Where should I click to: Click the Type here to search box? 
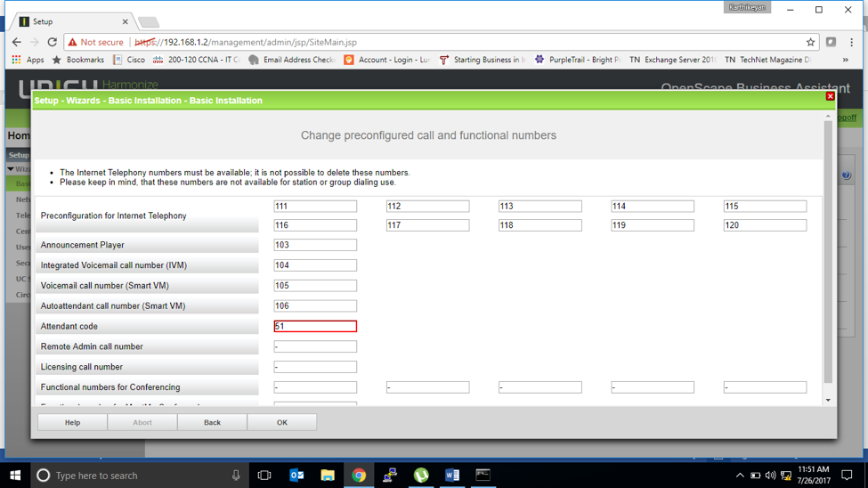(138, 476)
